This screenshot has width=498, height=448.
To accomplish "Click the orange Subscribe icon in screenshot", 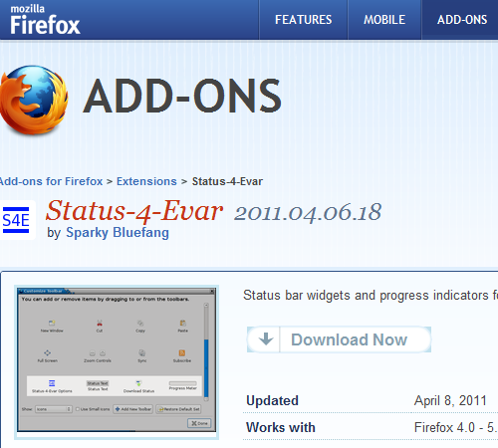I will pyautogui.click(x=182, y=352).
